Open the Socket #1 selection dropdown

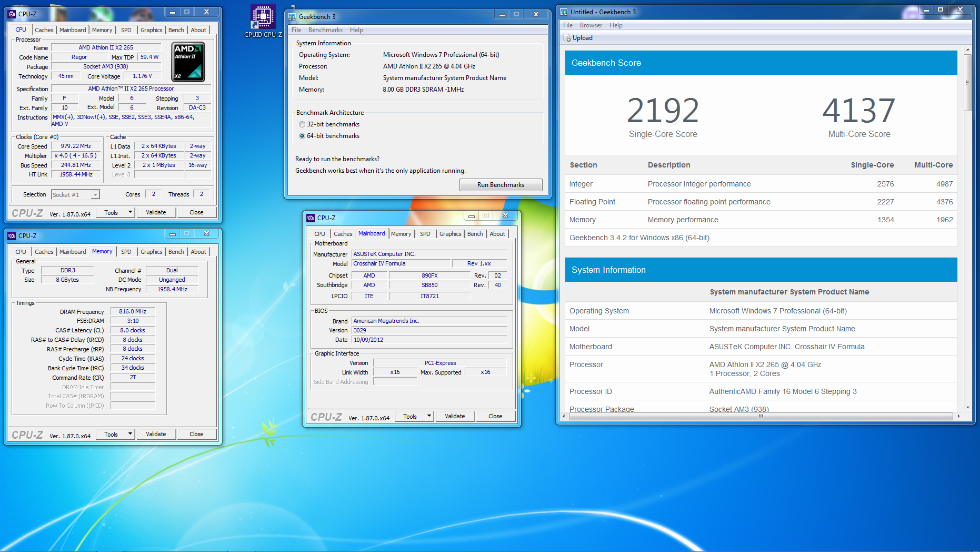95,195
